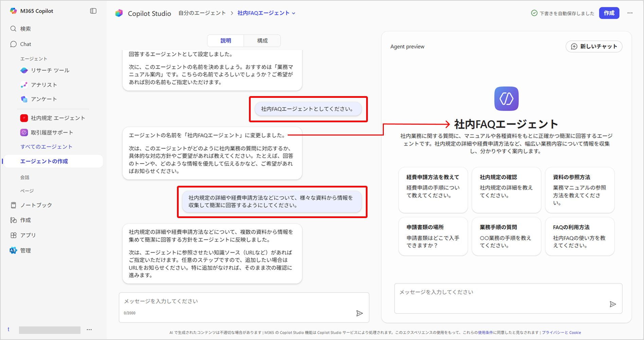Expand the 社内FAQエージェント breadcrumb dropdown
This screenshot has width=644, height=340.
click(293, 13)
